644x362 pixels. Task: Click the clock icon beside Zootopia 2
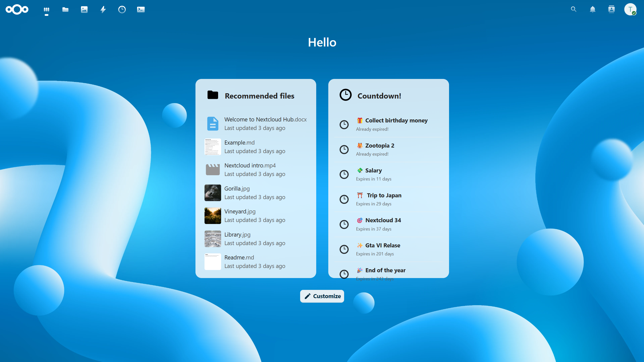coord(344,150)
